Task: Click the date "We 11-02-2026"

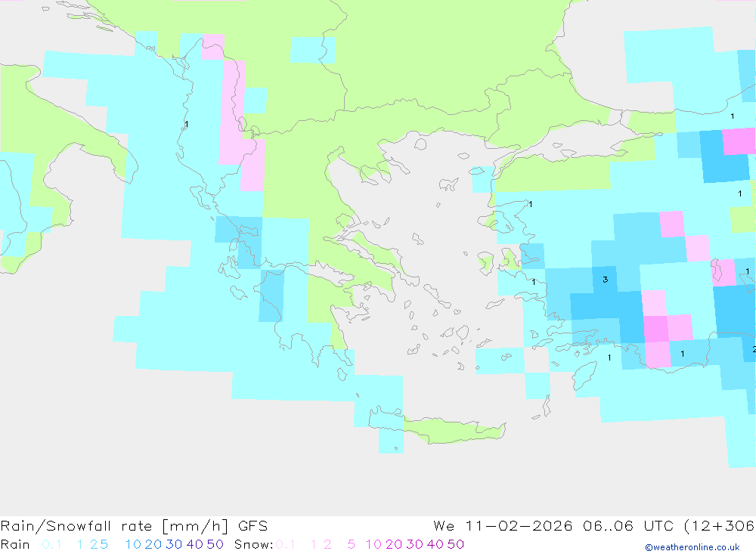Action: 503,525
